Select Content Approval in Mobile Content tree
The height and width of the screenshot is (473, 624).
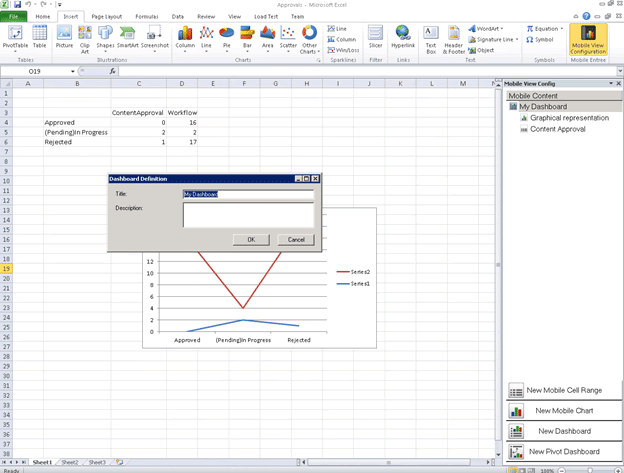tap(557, 129)
